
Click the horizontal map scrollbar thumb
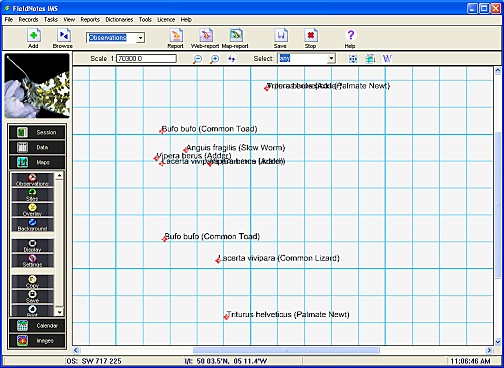(286, 350)
